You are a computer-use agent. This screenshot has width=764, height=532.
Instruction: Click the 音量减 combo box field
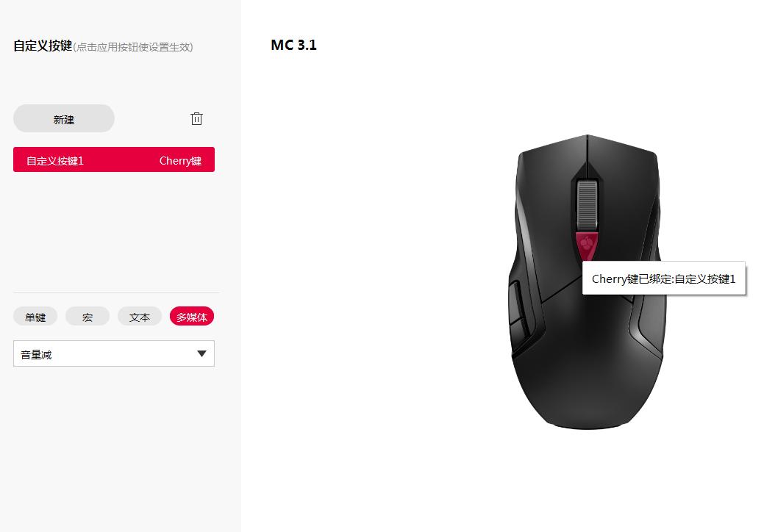click(x=113, y=353)
